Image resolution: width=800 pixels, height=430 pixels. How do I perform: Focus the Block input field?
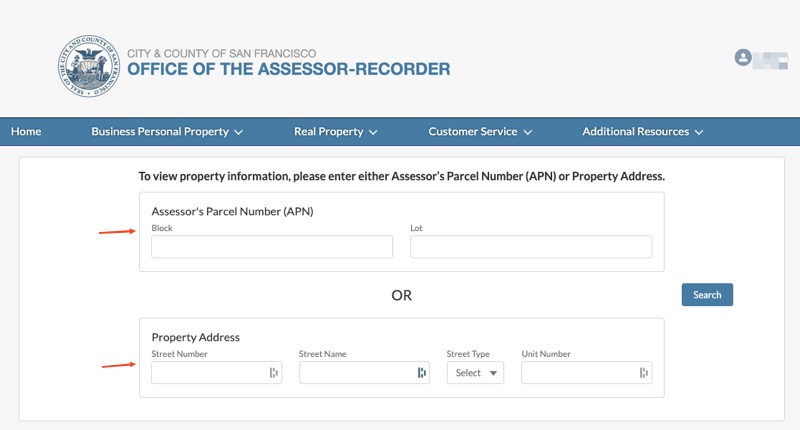pyautogui.click(x=272, y=247)
